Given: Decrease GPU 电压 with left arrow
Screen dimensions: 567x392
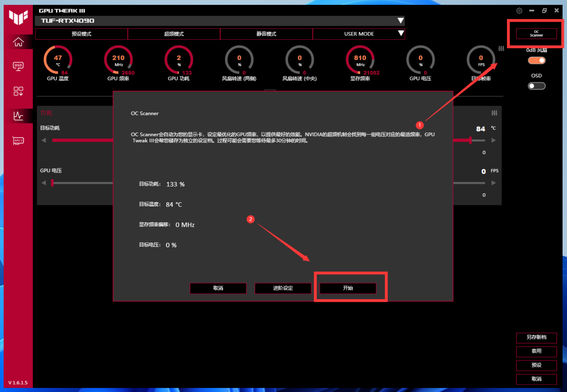Looking at the screenshot, I should (x=44, y=183).
